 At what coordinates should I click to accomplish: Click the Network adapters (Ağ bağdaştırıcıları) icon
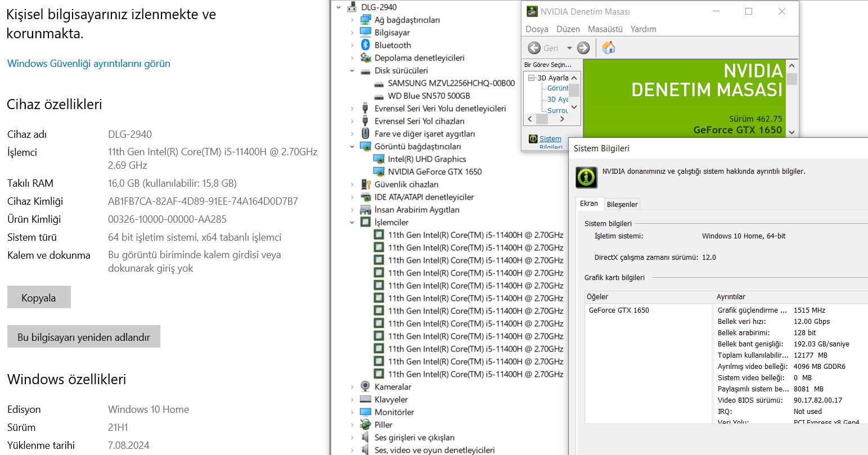coord(365,20)
